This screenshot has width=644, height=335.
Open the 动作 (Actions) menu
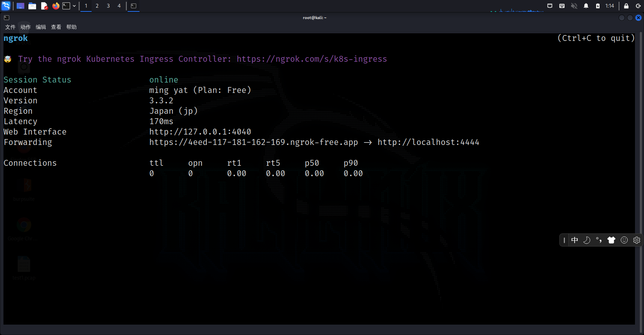click(26, 27)
